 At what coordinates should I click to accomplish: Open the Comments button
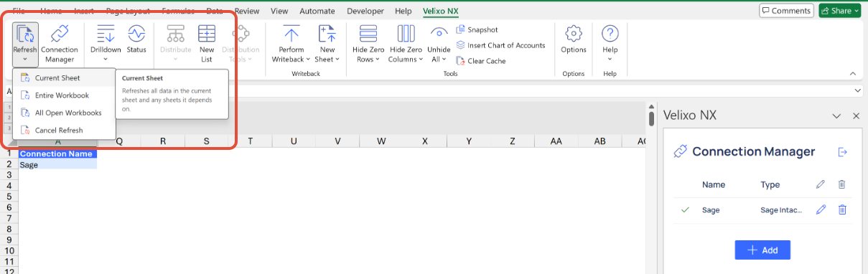click(786, 11)
